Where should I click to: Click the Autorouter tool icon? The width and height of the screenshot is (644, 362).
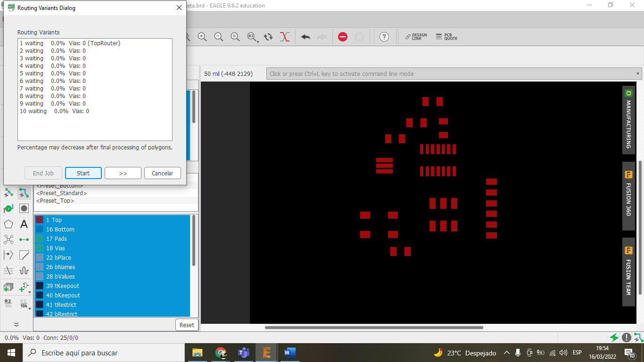tap(24, 193)
